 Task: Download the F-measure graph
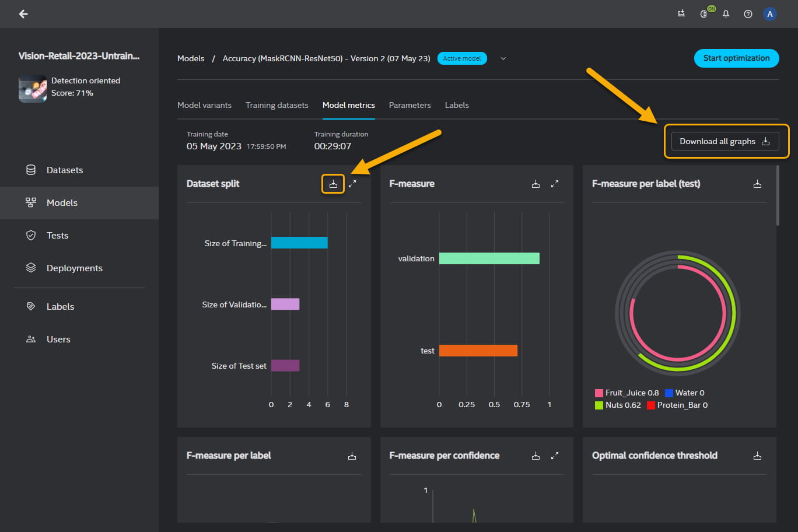(x=535, y=184)
